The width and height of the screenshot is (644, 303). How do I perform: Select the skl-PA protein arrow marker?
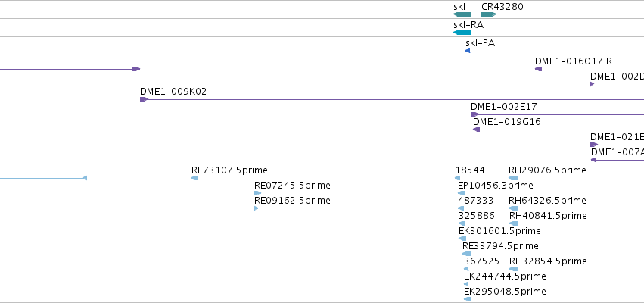468,51
